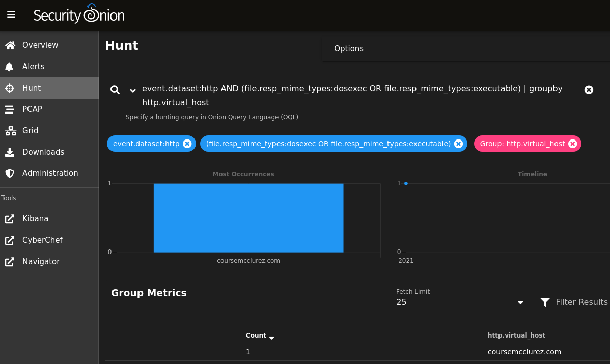
Task: Expand the Options panel
Action: coord(349,48)
